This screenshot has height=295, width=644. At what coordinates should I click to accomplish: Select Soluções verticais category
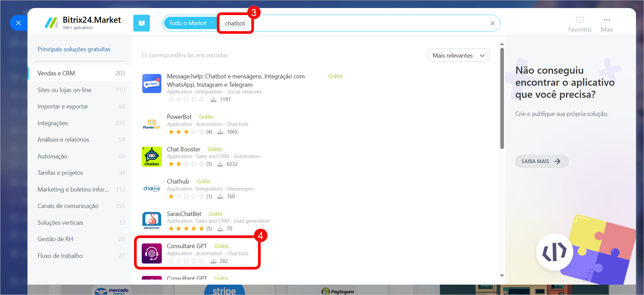80,223
